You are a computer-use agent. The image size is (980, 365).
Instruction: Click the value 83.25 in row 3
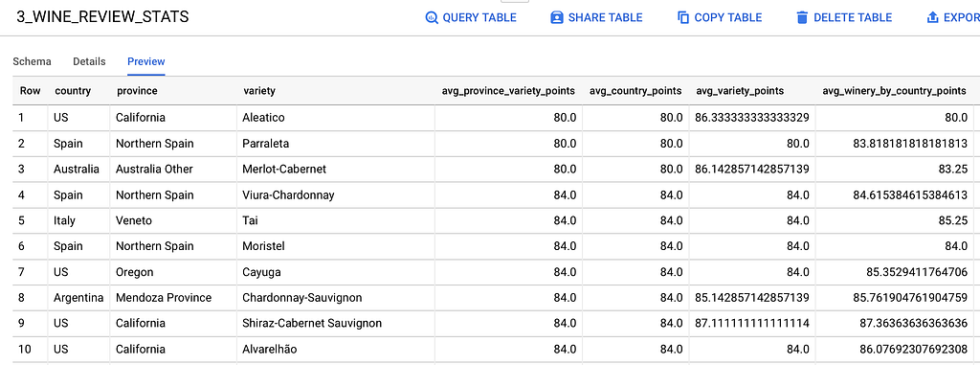[955, 169]
